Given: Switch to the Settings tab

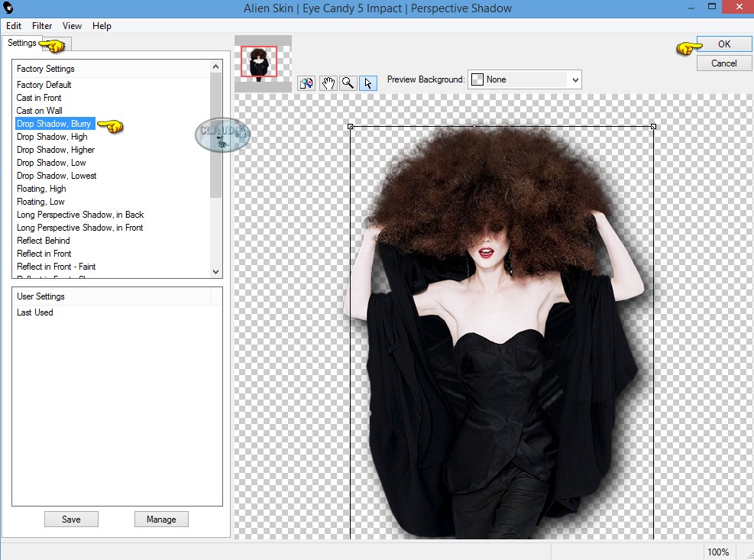Looking at the screenshot, I should pyautogui.click(x=21, y=43).
